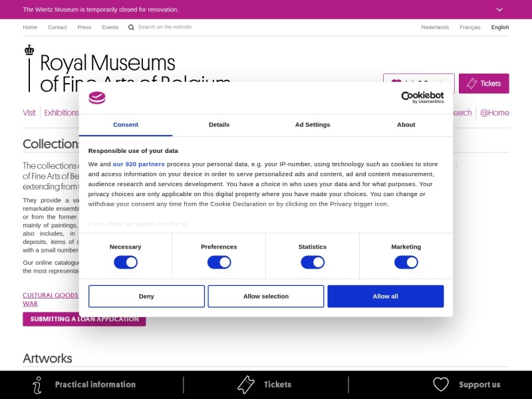Turn off the Statistics cookies switch
Image resolution: width=532 pixels, height=399 pixels.
313,262
